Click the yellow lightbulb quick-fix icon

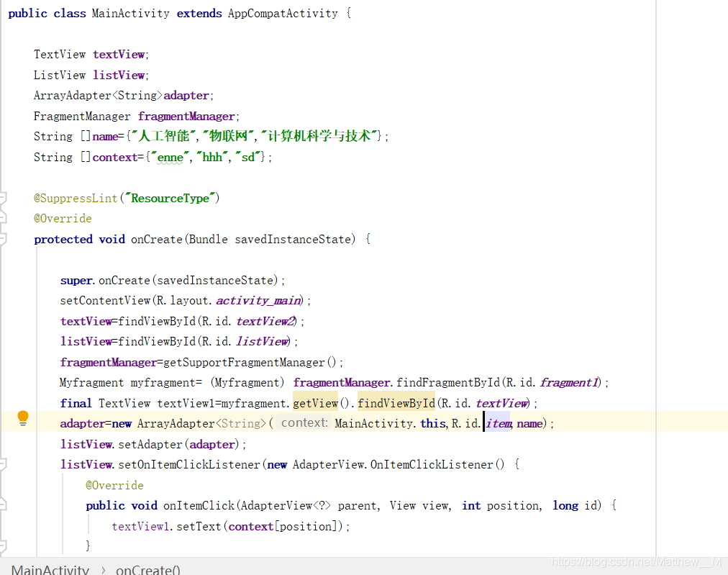click(x=23, y=419)
